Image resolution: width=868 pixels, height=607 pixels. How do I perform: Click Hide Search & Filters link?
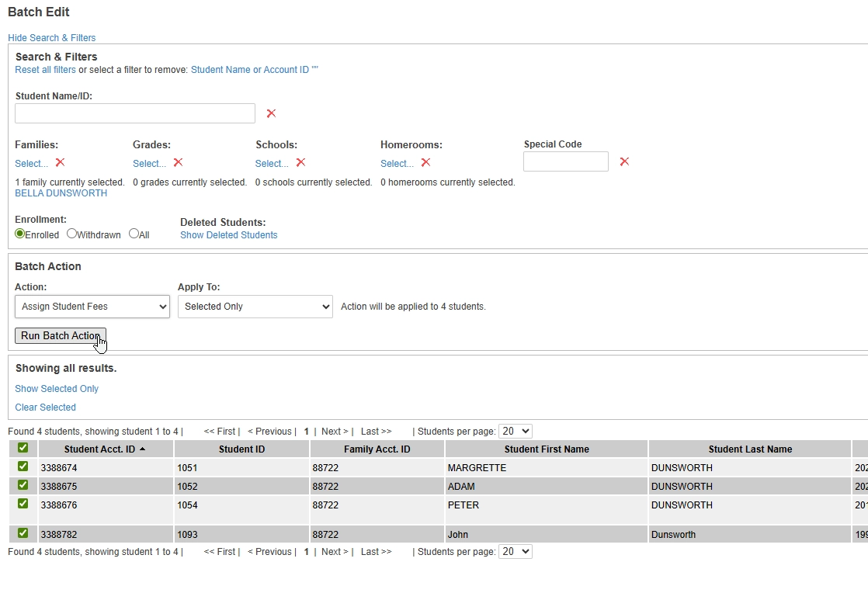point(52,37)
